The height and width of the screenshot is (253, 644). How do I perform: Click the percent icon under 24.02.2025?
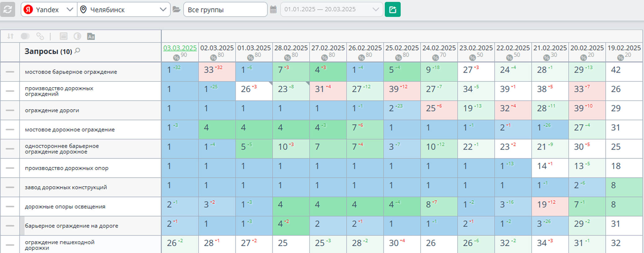(x=435, y=57)
